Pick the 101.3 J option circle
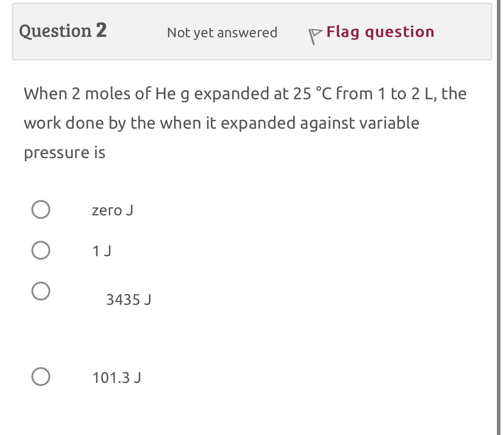 tap(41, 376)
